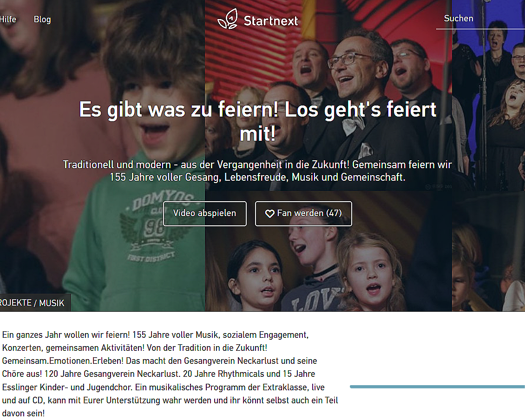Go to PROJEKTE in the breadcrumb
Image resolution: width=525 pixels, height=420 pixels.
[x=16, y=303]
